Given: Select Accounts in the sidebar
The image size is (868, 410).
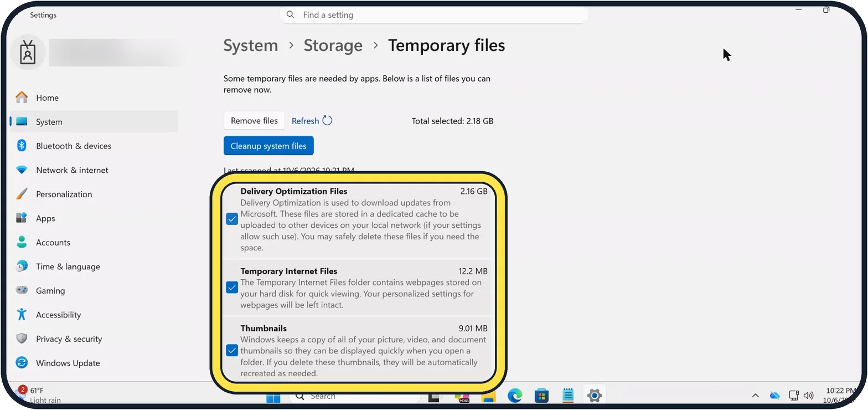Looking at the screenshot, I should 53,242.
